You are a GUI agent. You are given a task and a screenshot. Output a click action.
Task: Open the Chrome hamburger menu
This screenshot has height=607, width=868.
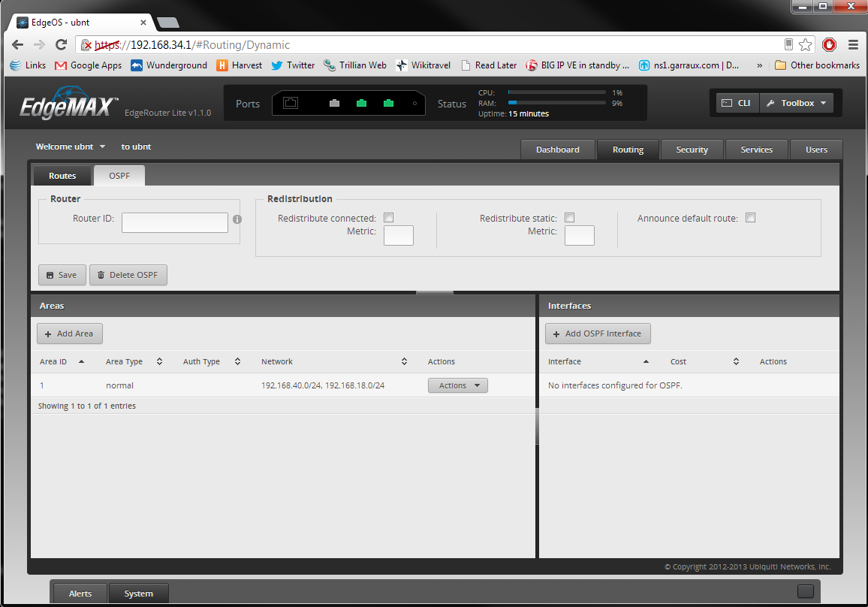tap(853, 45)
